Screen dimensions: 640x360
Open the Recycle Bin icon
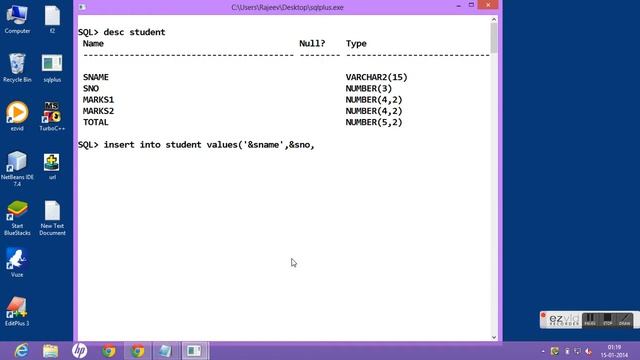coord(17,68)
